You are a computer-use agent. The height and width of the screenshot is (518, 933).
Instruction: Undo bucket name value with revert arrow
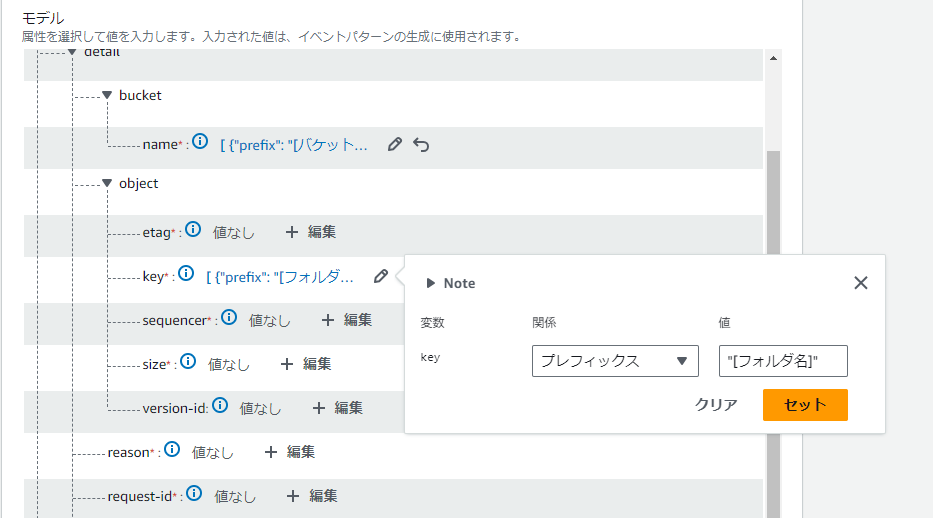tap(421, 145)
